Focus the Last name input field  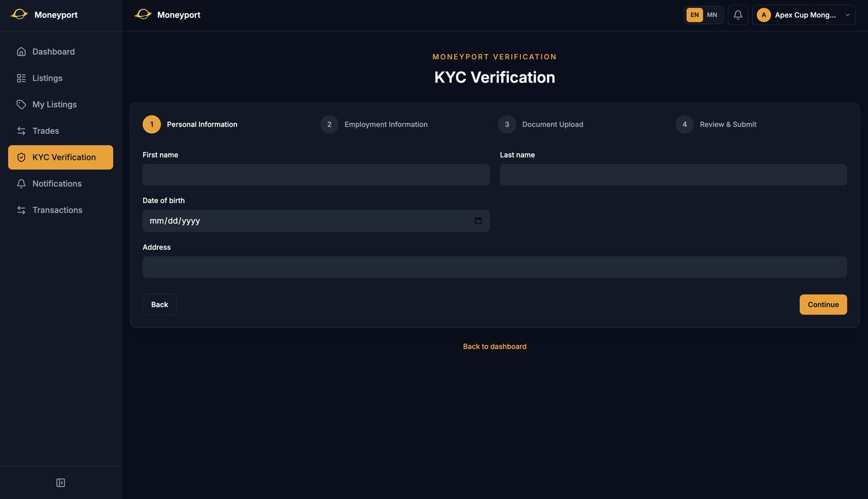click(673, 175)
